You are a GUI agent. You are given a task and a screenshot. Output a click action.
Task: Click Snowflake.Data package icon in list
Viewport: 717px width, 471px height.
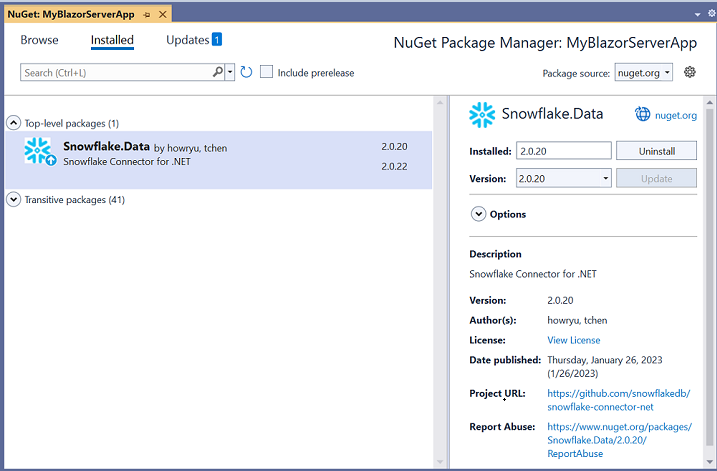pyautogui.click(x=40, y=151)
